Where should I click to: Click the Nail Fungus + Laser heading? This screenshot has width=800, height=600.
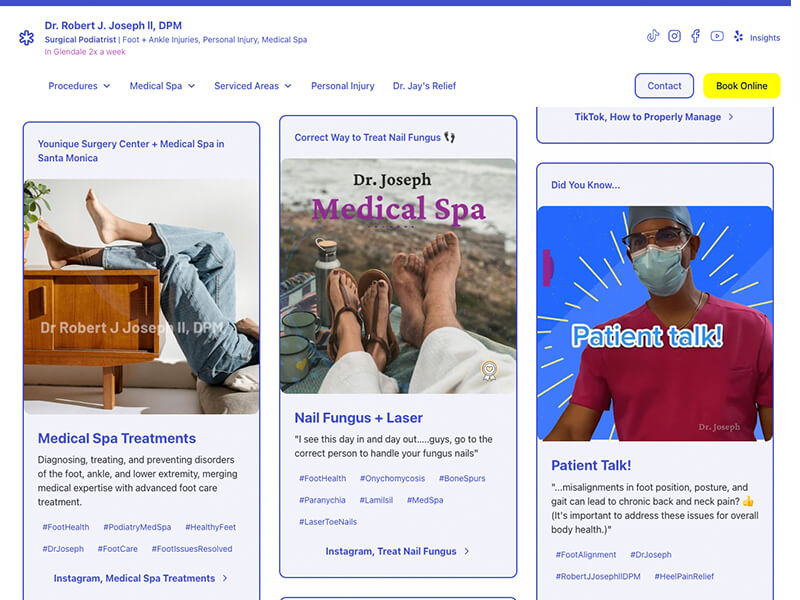(x=359, y=418)
